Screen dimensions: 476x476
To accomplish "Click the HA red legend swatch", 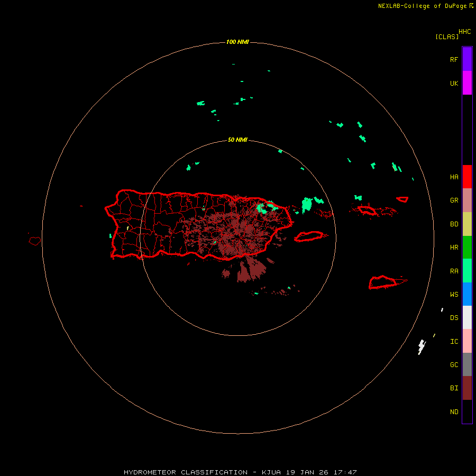I will tap(467, 177).
